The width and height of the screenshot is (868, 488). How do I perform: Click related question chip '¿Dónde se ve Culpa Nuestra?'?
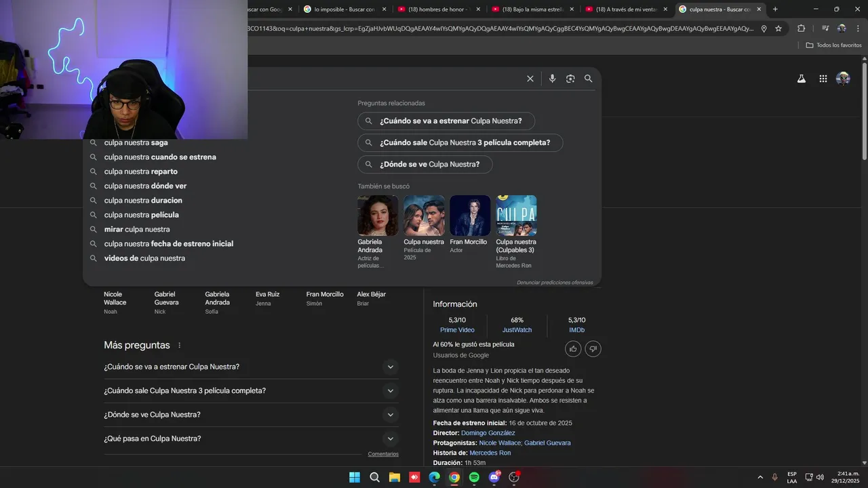[425, 164]
